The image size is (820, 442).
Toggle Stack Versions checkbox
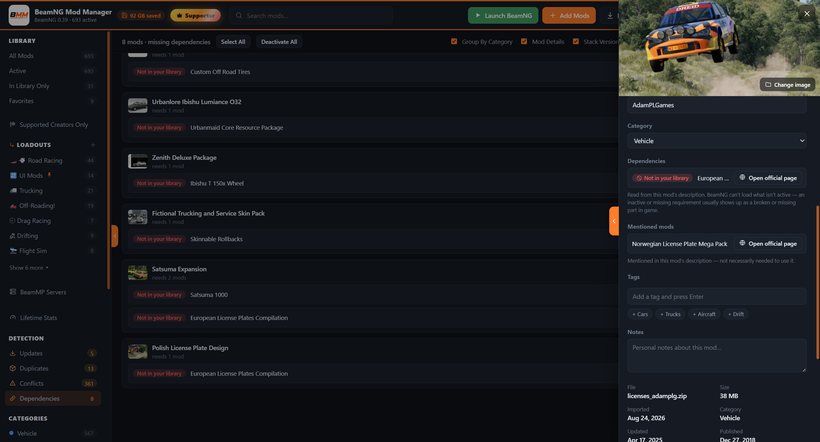pyautogui.click(x=576, y=42)
